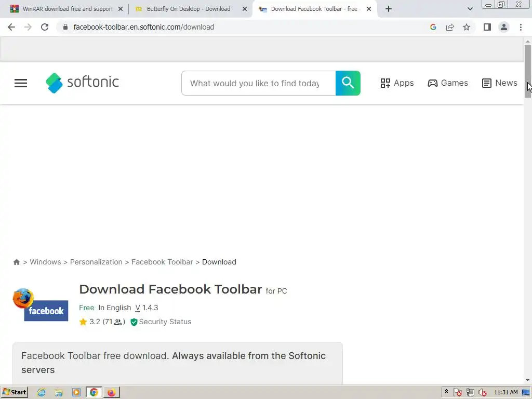Open the Chrome profile avatar

(504, 27)
